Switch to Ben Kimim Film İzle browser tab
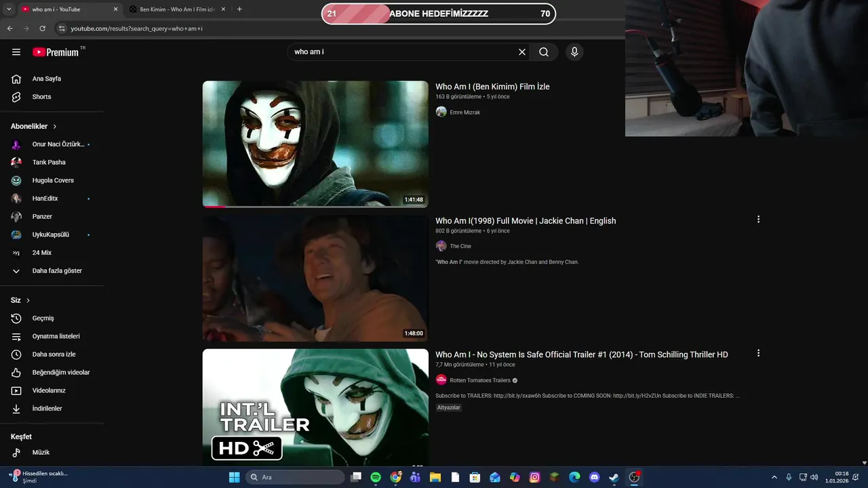This screenshot has height=488, width=868. 178,9
